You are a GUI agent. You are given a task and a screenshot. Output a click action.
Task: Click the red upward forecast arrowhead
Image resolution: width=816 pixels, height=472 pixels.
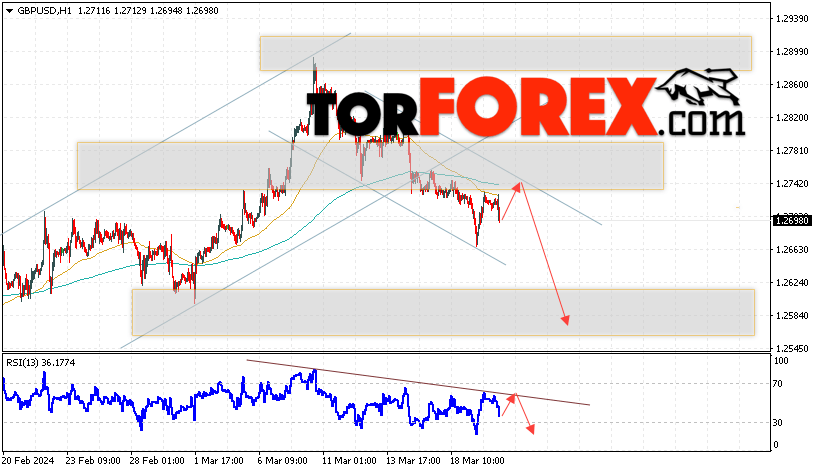[x=516, y=187]
